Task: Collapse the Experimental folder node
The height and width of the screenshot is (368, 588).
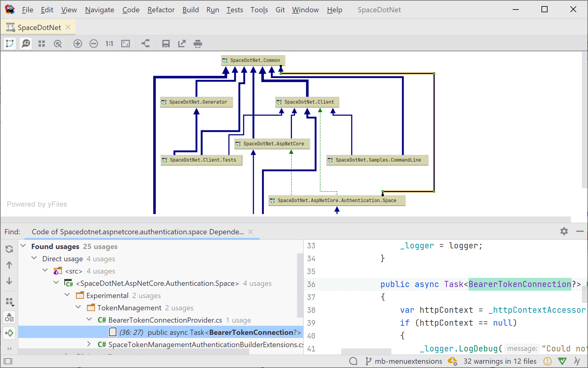Action: click(67, 295)
